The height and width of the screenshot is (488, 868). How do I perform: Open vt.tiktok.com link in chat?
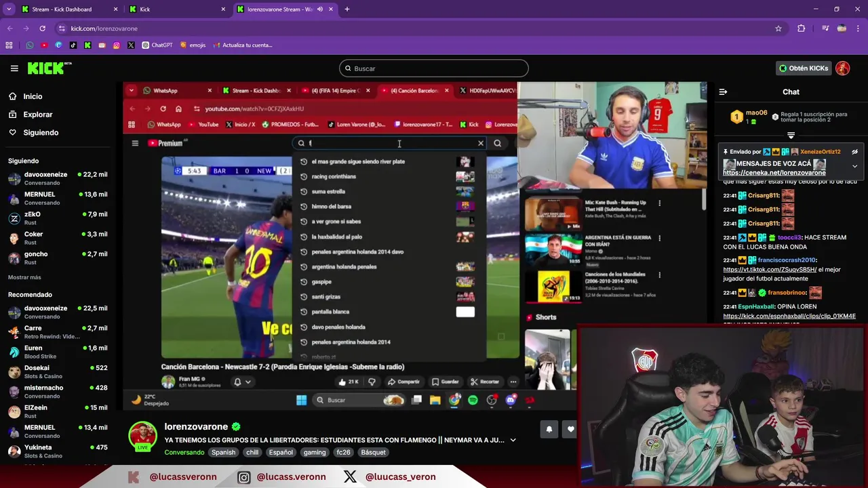[x=770, y=270]
